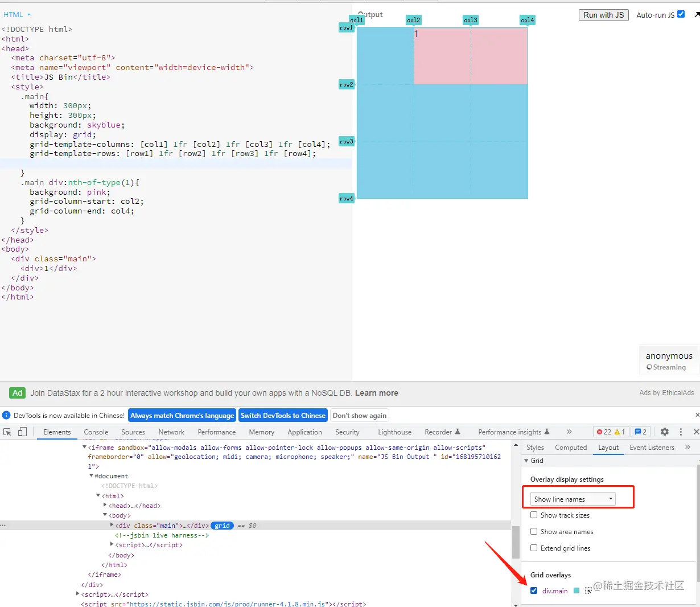This screenshot has height=607, width=700.
Task: Click the expand arrow beside Auto-run JS
Action: pos(697,15)
